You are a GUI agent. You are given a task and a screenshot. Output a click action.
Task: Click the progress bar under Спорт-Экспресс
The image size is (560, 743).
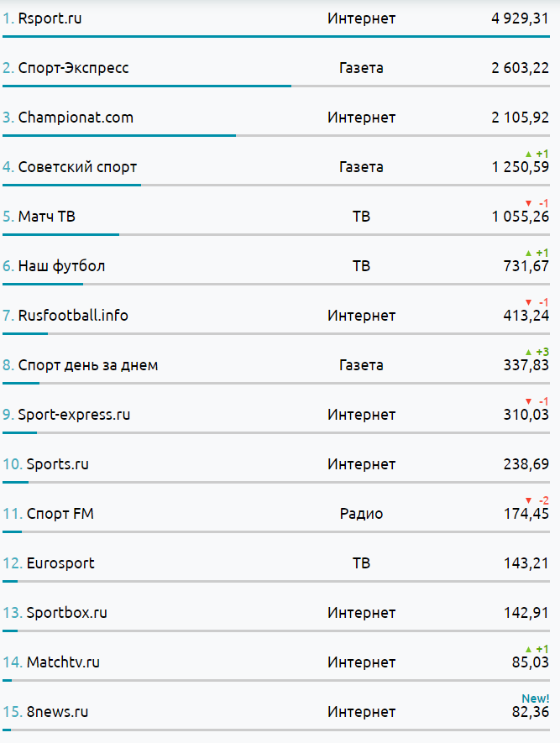147,86
